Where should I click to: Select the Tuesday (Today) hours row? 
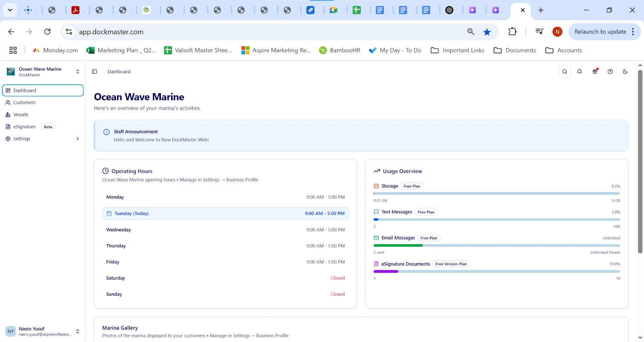point(225,214)
